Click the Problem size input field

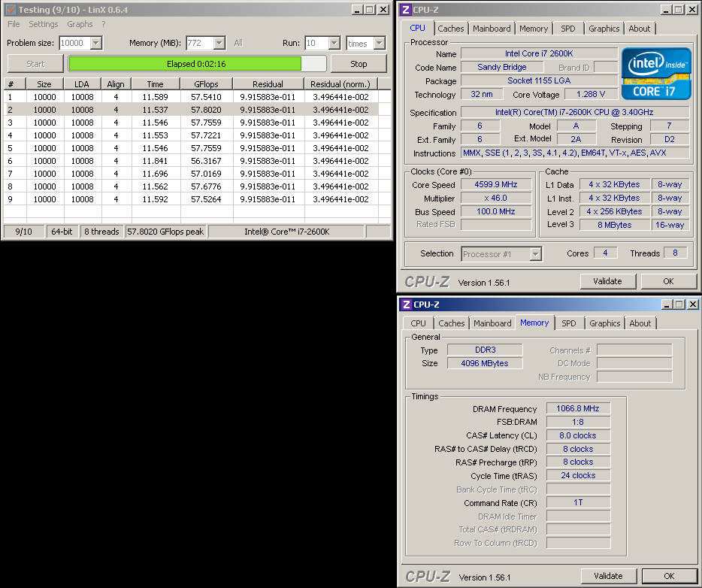pyautogui.click(x=74, y=43)
